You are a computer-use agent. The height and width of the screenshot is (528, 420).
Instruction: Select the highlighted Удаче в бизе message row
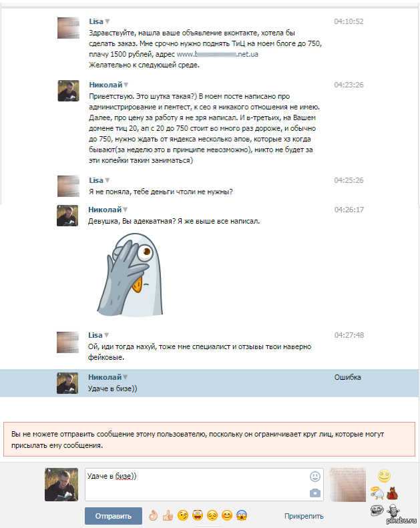click(x=210, y=383)
